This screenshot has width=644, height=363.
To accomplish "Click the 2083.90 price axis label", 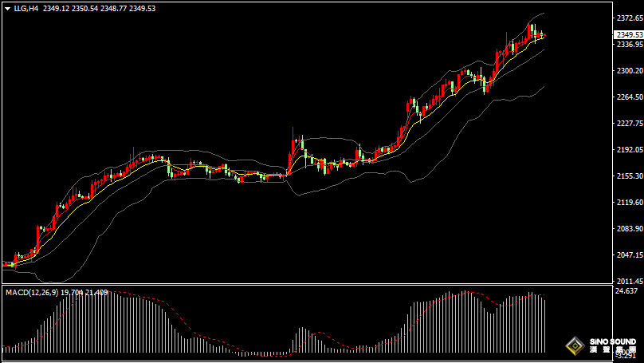I will pyautogui.click(x=629, y=229).
